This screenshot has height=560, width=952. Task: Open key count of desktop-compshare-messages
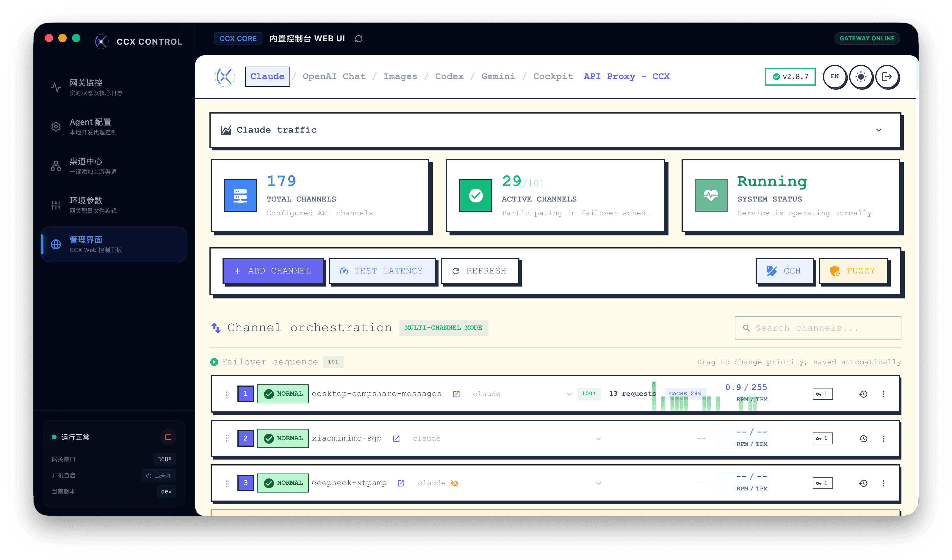tap(823, 394)
